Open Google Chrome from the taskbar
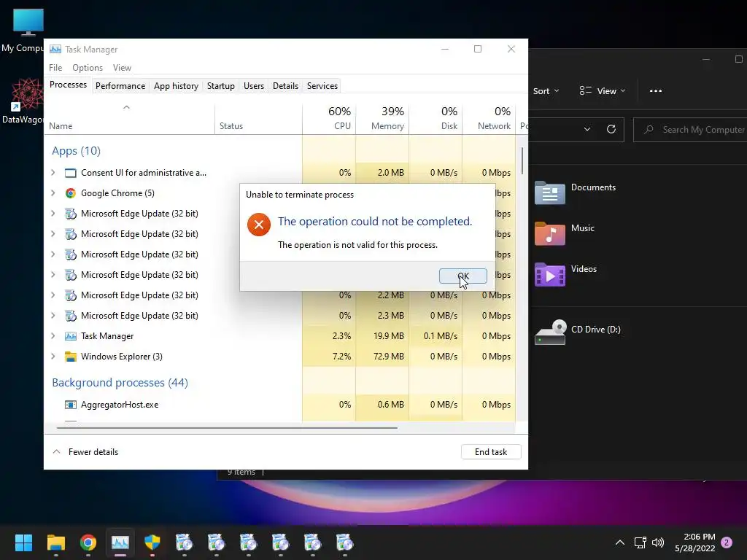Image resolution: width=747 pixels, height=560 pixels. click(x=88, y=542)
